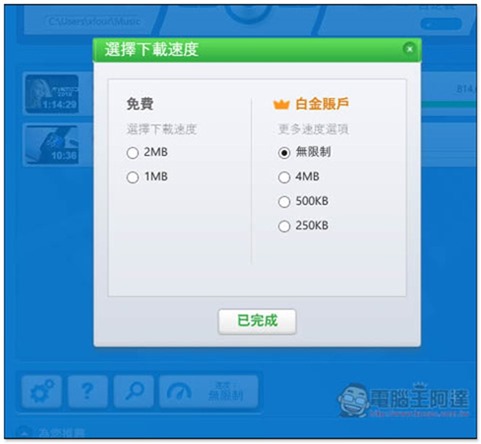Viewport: 481px width, 444px height.
Task: Open help with the question mark icon
Action: pos(88,391)
